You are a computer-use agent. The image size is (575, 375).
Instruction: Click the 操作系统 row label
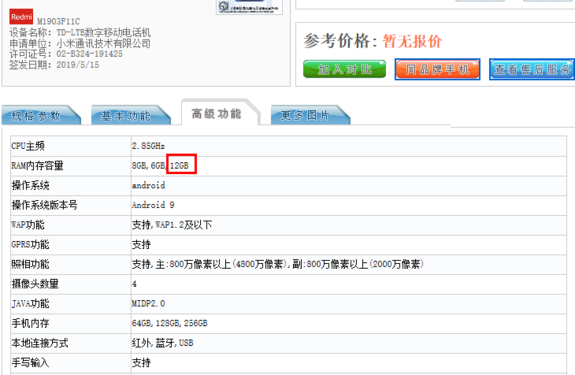tap(30, 185)
